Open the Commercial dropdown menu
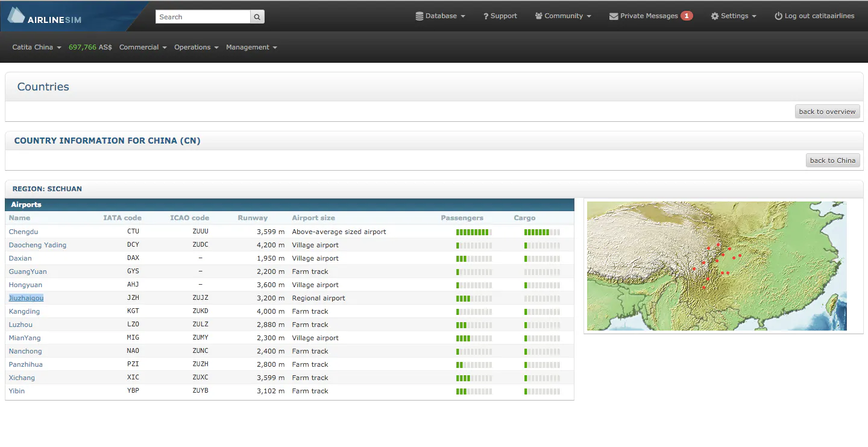 tap(143, 47)
